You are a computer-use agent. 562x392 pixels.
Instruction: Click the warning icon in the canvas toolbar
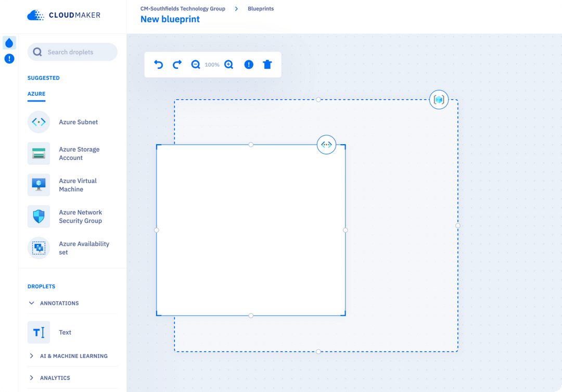pos(249,64)
